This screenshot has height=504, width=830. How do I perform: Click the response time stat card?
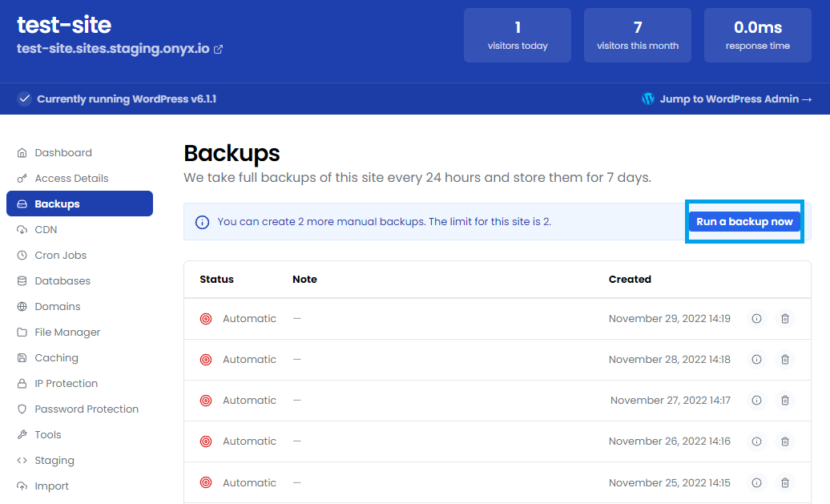point(757,35)
